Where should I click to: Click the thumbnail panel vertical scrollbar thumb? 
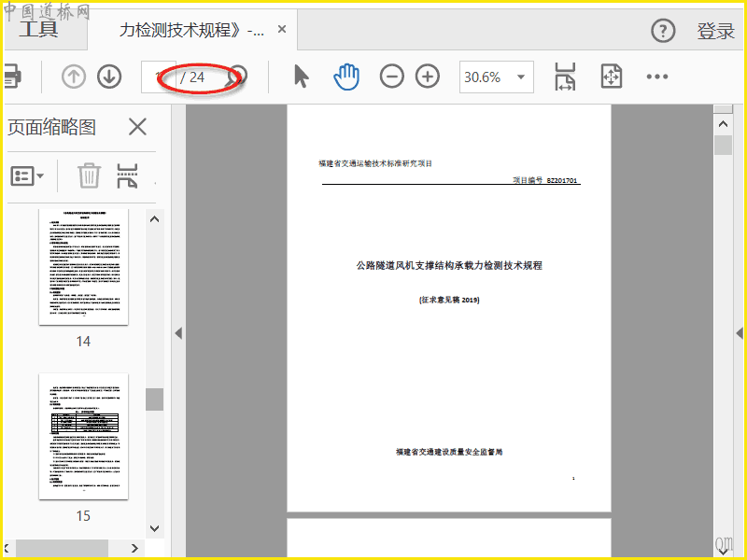(154, 399)
